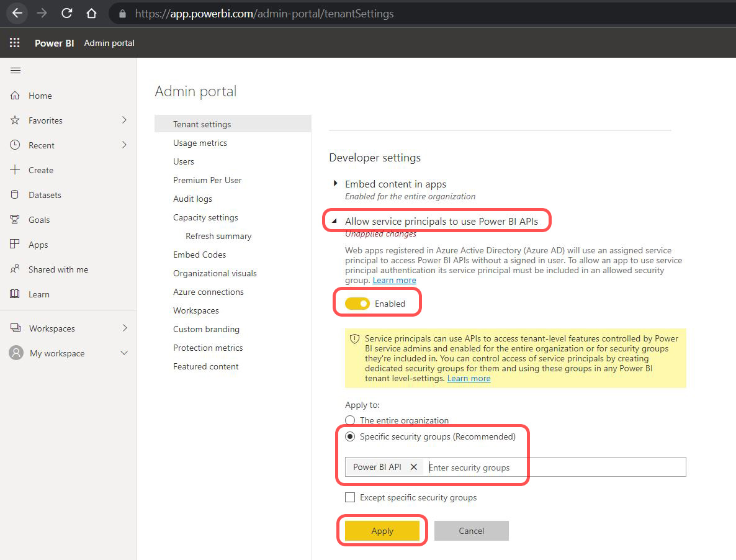Select The entire organization radio option
This screenshot has width=736, height=560.
(x=350, y=420)
